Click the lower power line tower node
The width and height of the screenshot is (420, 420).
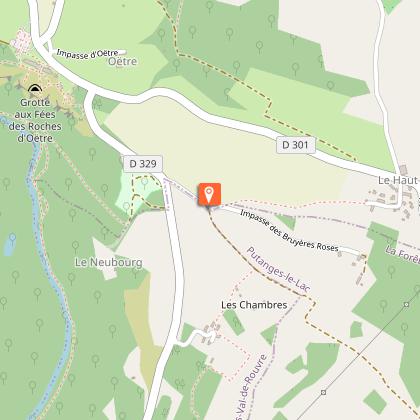323,392
